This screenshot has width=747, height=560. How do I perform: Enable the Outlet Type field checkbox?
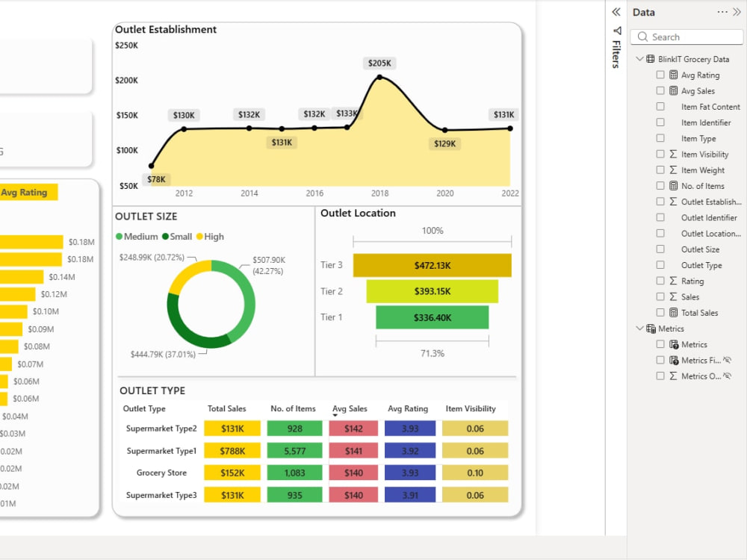tap(660, 265)
